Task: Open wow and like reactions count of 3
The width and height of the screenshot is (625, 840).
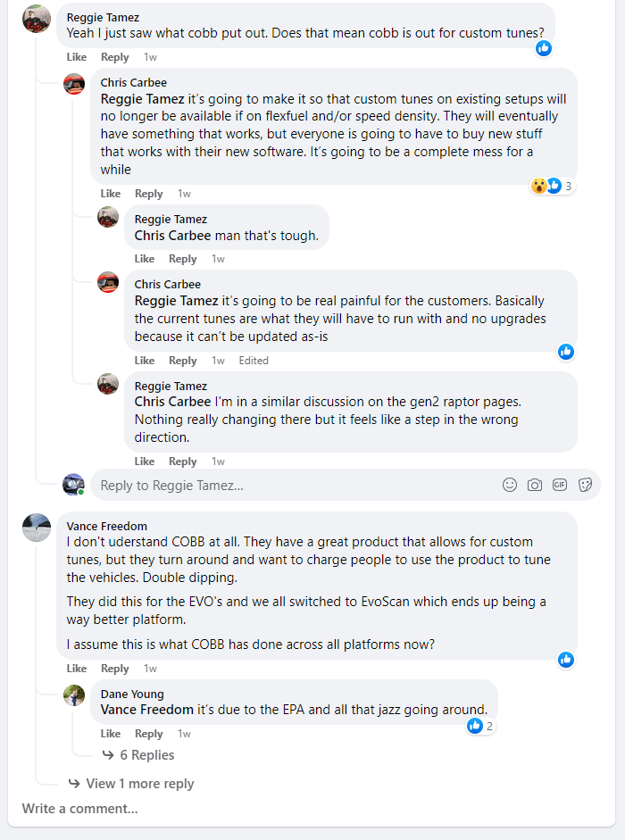Action: pos(553,186)
